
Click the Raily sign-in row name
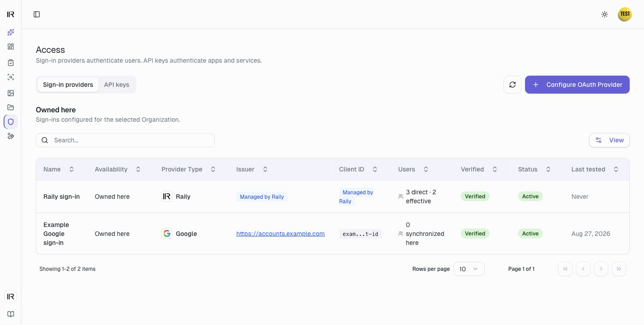pos(62,197)
